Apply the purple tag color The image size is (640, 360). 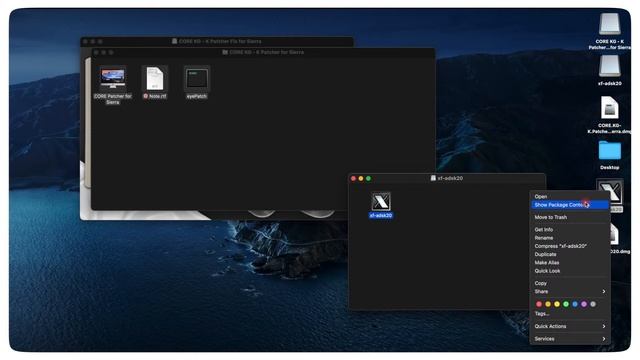pyautogui.click(x=584, y=304)
